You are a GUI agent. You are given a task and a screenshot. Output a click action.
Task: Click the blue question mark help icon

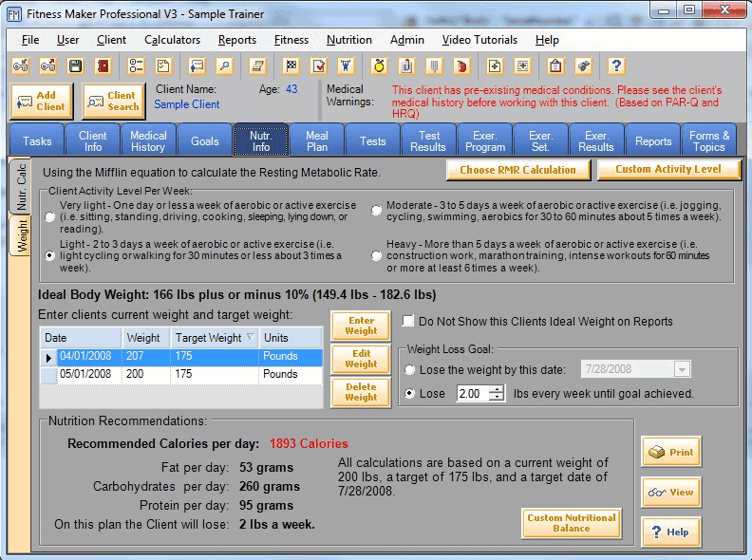point(616,65)
